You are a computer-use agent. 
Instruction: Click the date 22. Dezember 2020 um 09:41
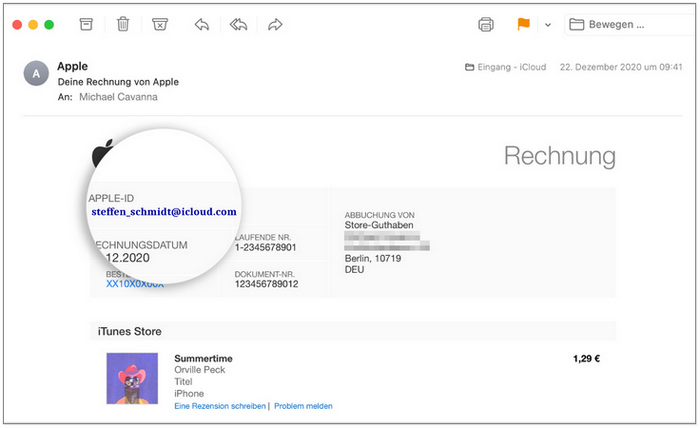621,67
